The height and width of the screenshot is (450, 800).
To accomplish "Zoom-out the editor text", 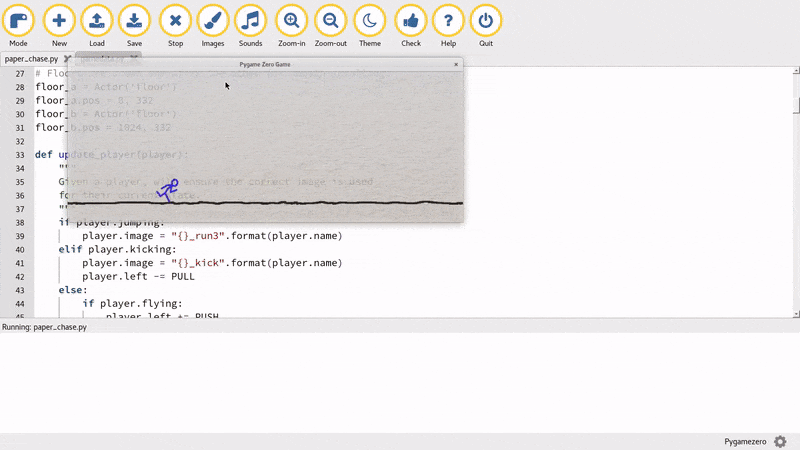I will pyautogui.click(x=331, y=26).
